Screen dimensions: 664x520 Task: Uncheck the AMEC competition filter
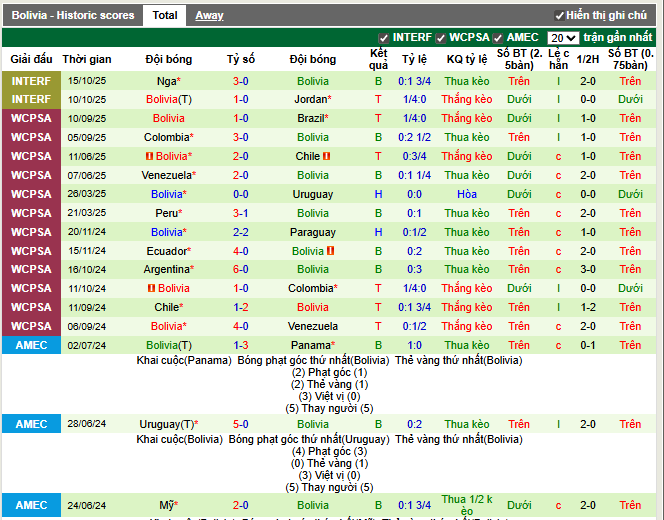[498, 38]
